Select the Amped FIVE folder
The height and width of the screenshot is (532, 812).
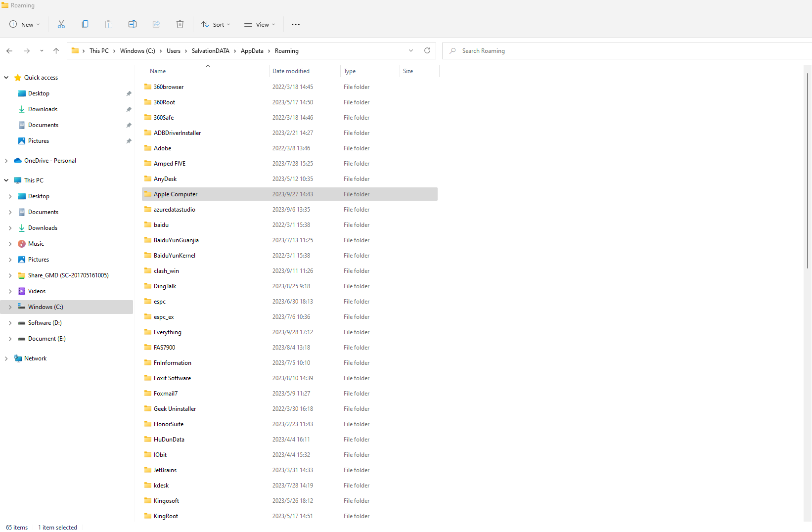tap(290, 164)
